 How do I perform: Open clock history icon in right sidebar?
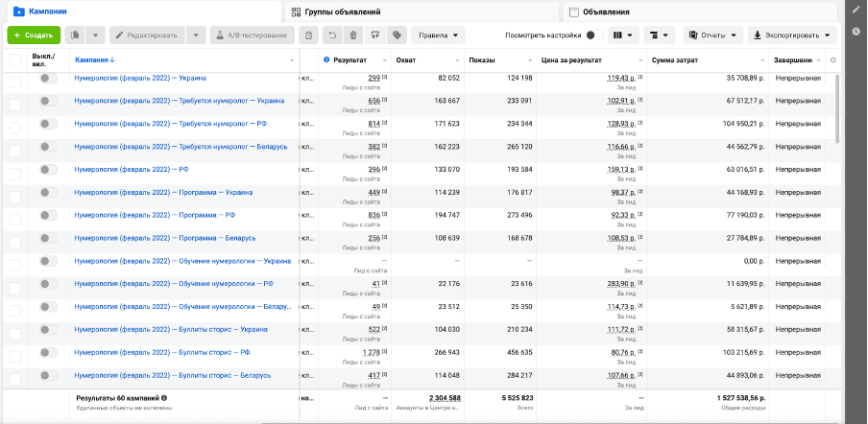pyautogui.click(x=855, y=32)
